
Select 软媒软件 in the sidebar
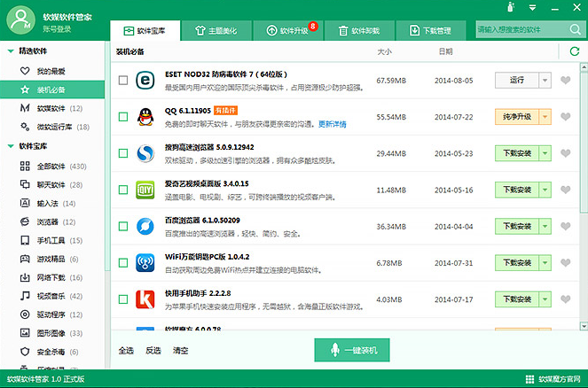point(48,108)
